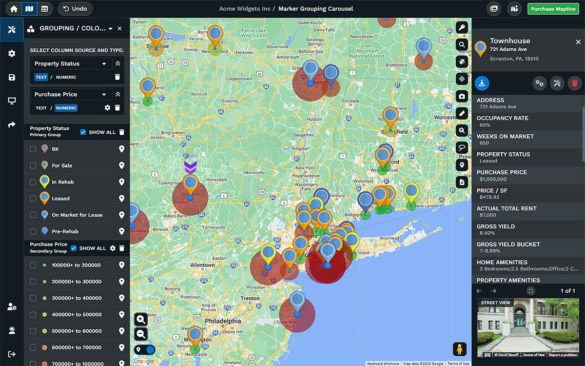
Task: Switch to the table view icon
Action: coord(44,9)
